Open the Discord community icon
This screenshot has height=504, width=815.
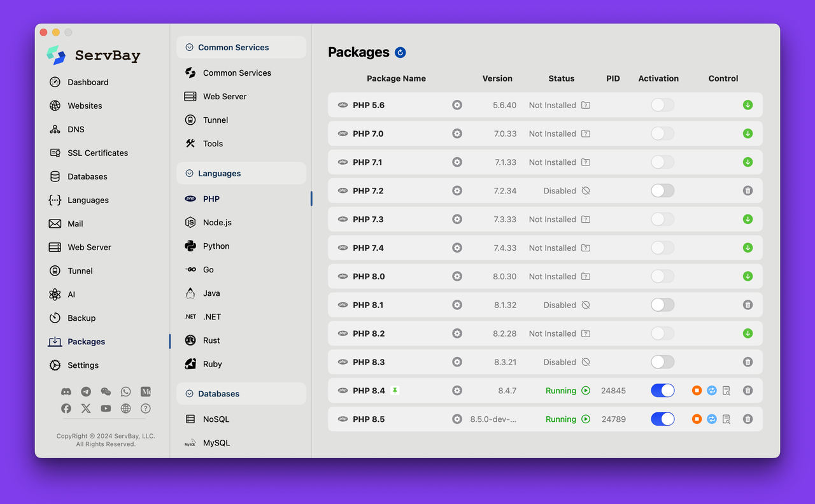click(x=66, y=392)
